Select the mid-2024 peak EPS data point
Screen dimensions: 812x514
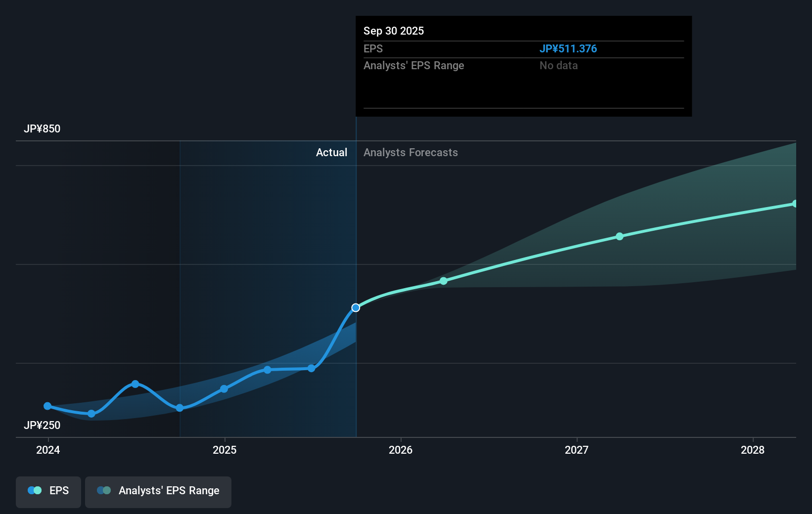coord(135,384)
